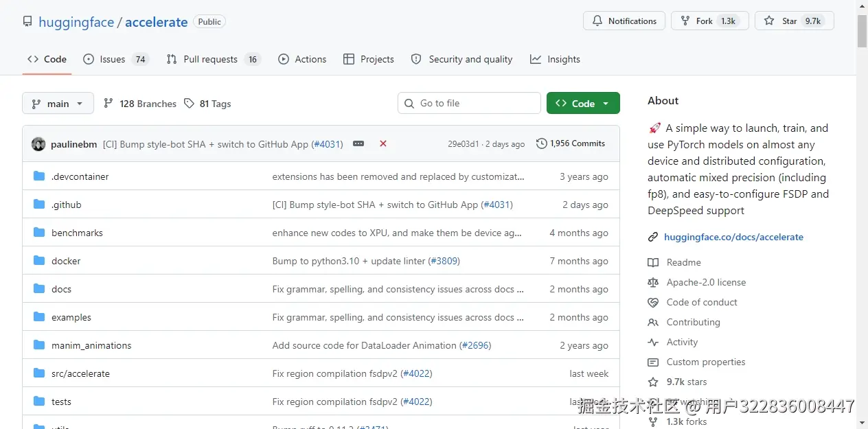Open the .devcontainer folder
Viewport: 868px width, 429px height.
[x=80, y=176]
